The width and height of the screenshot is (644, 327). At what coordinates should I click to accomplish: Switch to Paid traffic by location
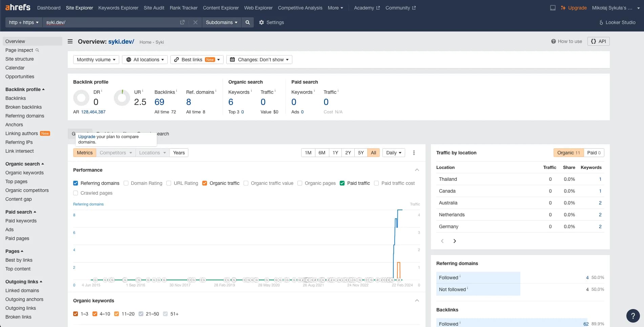pos(594,153)
